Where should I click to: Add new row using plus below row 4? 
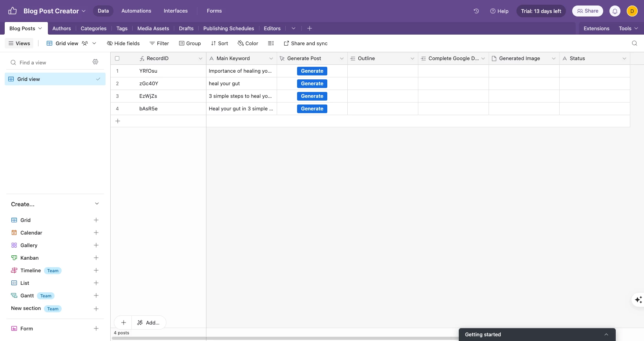pyautogui.click(x=118, y=121)
